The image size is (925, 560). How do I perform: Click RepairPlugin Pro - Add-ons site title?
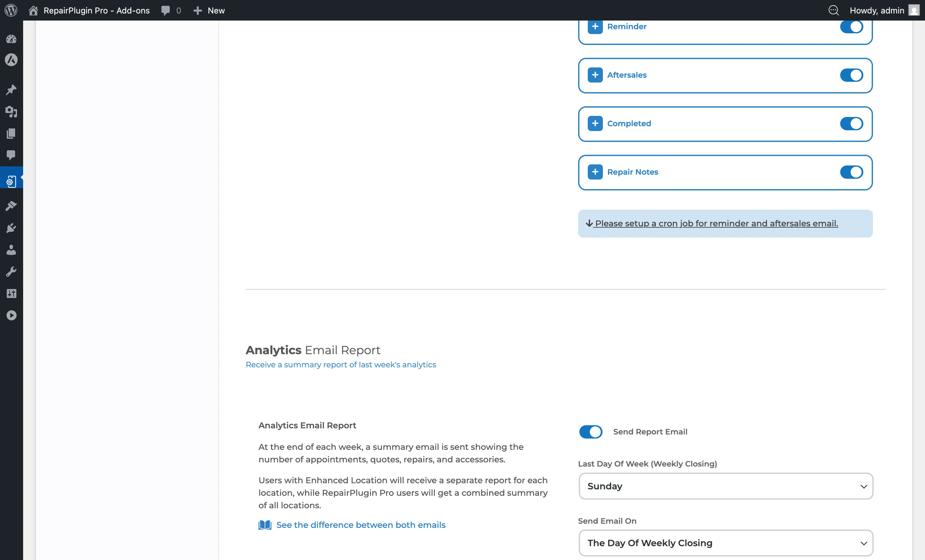[x=96, y=10]
